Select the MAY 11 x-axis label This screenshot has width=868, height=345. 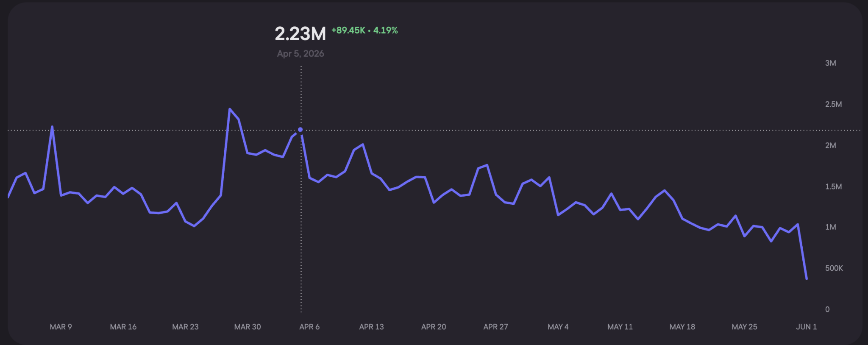click(620, 327)
